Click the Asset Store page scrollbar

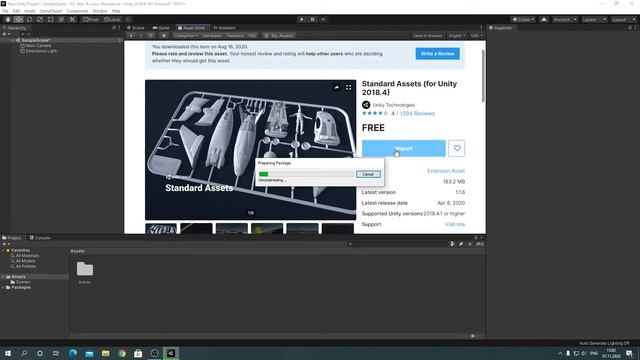tap(483, 76)
